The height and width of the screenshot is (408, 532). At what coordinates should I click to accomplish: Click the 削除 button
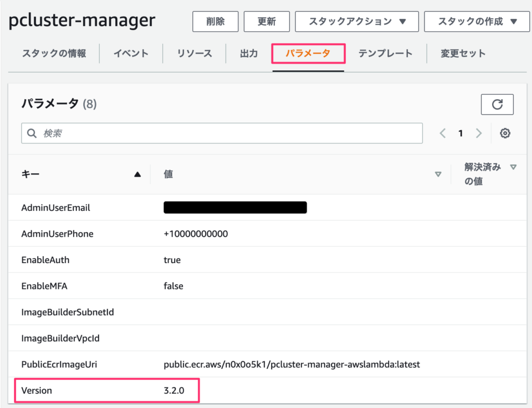pyautogui.click(x=215, y=22)
